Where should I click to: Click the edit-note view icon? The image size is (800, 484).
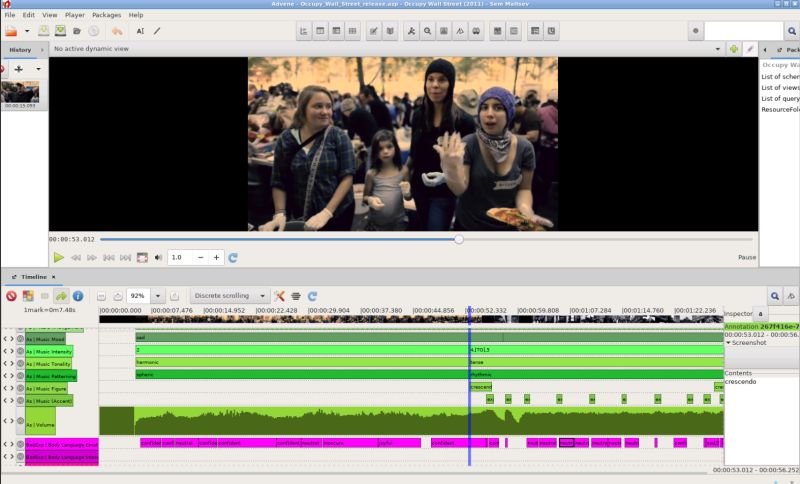coord(373,31)
